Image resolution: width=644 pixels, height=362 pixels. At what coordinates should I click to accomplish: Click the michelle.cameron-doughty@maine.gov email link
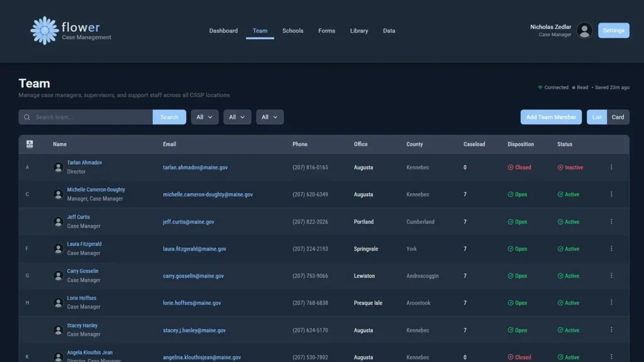pos(208,195)
